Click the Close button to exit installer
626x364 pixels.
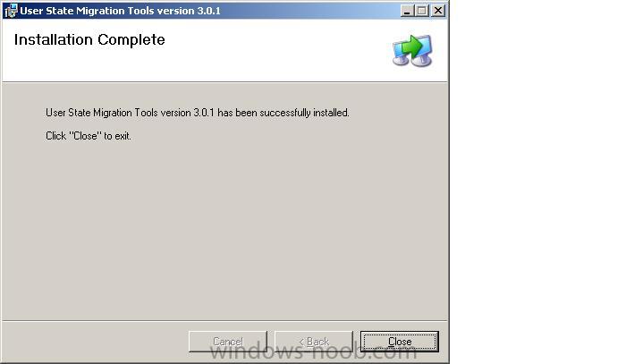click(400, 342)
